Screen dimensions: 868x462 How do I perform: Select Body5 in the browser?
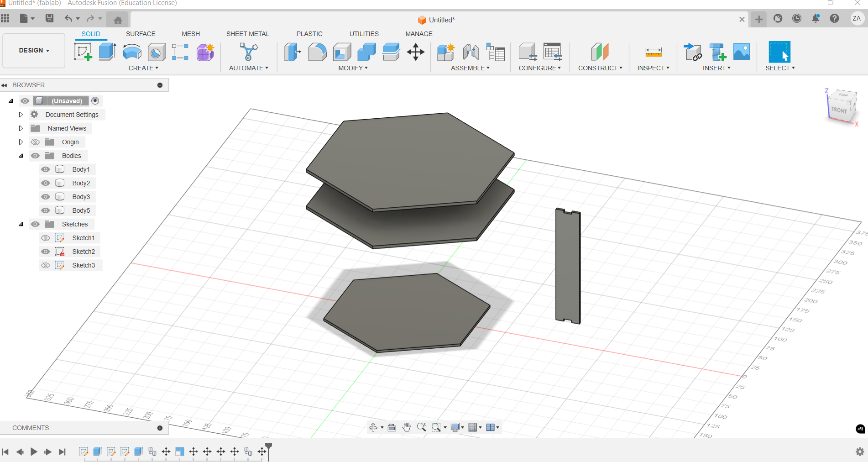pyautogui.click(x=81, y=210)
